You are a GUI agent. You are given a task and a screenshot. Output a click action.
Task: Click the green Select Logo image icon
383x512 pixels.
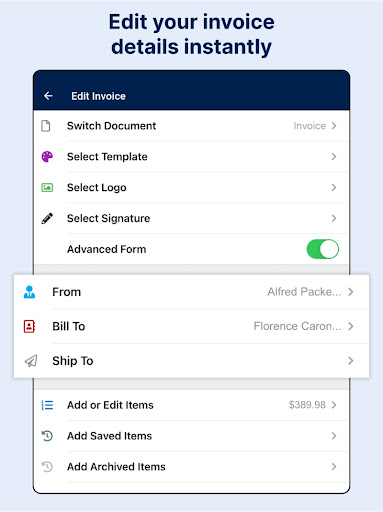(47, 187)
